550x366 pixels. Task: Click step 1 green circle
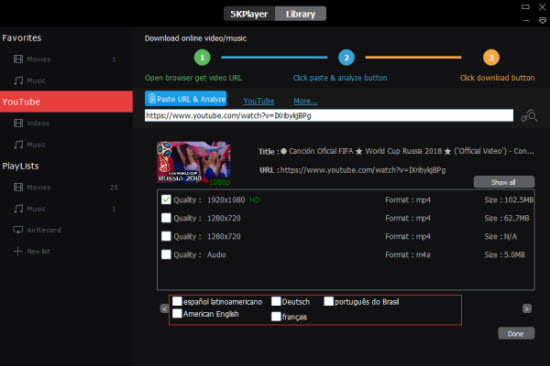[202, 58]
